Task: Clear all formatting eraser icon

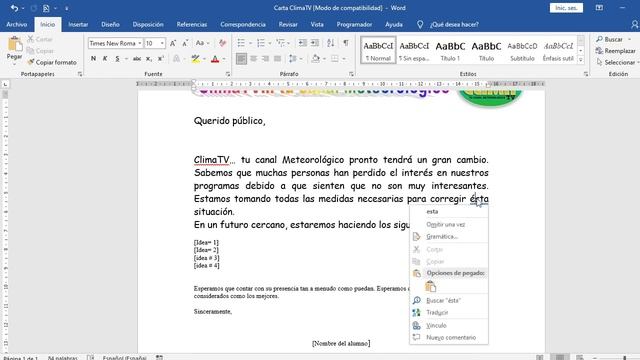Action: (x=222, y=43)
